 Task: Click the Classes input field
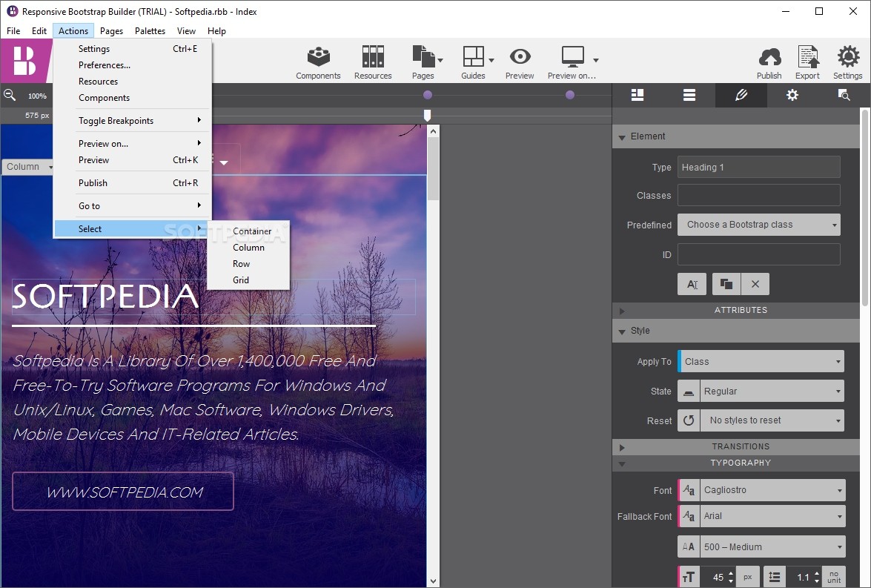point(759,195)
